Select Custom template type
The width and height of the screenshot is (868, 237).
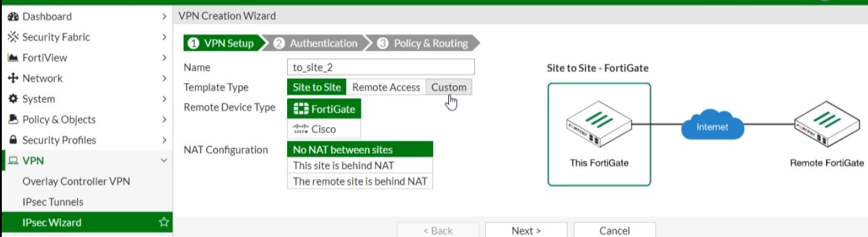[449, 87]
